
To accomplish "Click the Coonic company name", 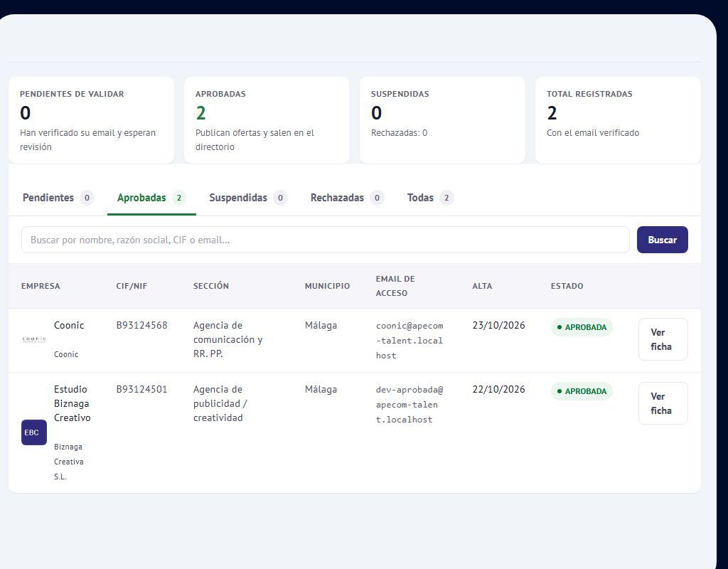I will coord(69,325).
